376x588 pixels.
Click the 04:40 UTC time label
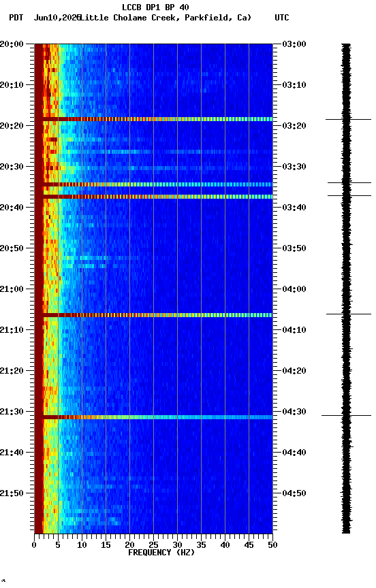tap(294, 453)
